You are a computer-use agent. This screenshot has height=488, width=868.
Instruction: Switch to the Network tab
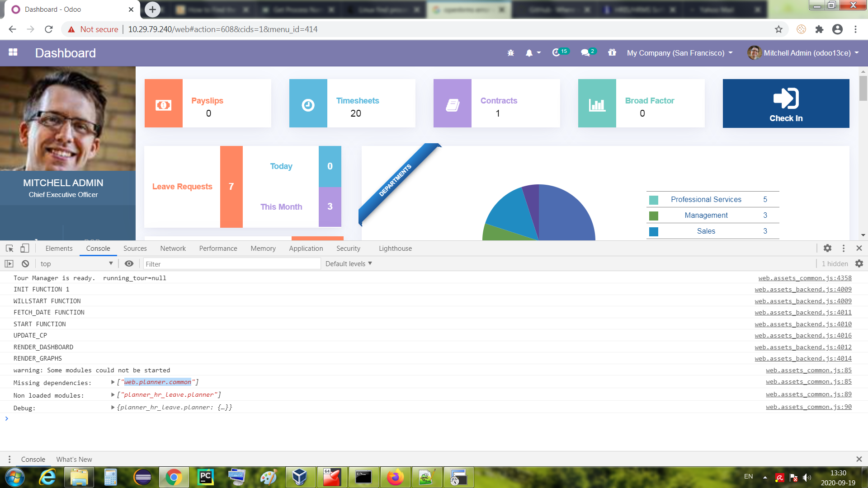pyautogui.click(x=173, y=249)
